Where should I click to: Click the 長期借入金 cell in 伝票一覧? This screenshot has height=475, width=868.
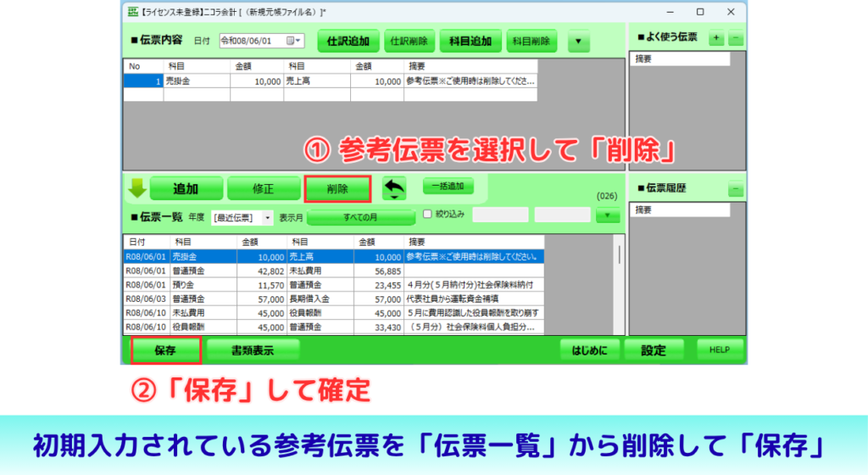pyautogui.click(x=320, y=299)
